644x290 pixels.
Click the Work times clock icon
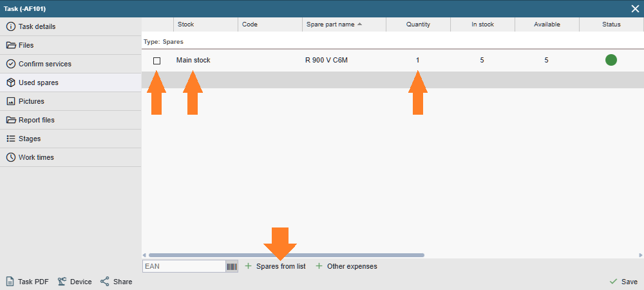(x=11, y=157)
